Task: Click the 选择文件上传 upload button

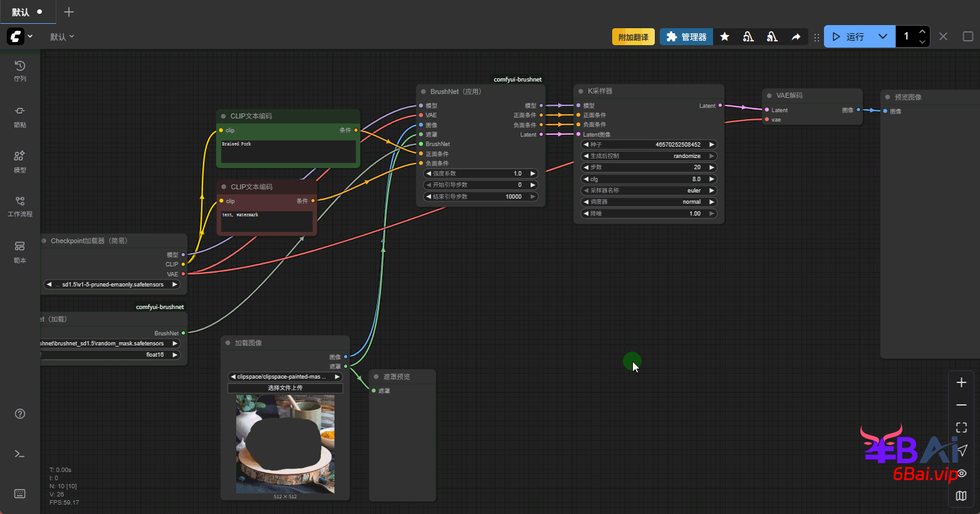Action: [285, 388]
